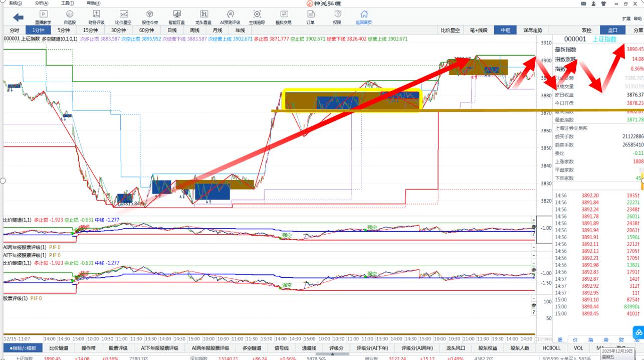This screenshot has height=360, width=644.
Task: Open the mail envelope icon in title bar
Action: click(x=583, y=4)
